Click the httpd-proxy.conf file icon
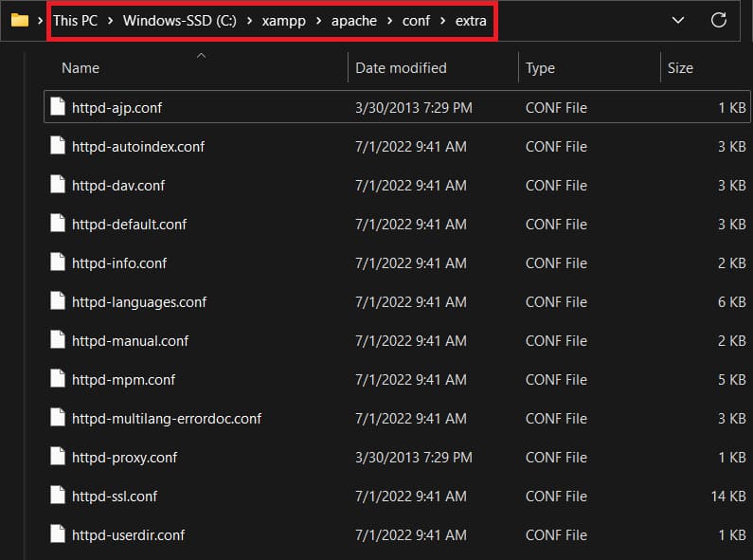This screenshot has height=560, width=753. coord(58,457)
